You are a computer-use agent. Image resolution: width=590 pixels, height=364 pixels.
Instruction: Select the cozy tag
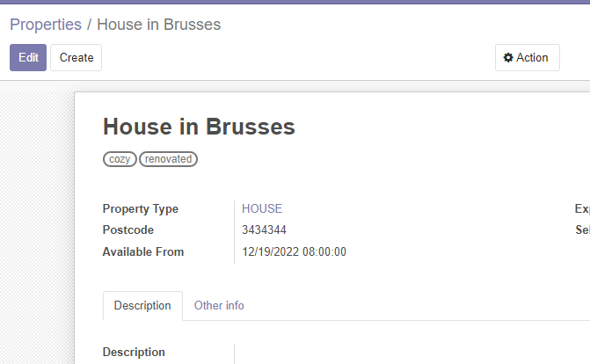pyautogui.click(x=120, y=159)
